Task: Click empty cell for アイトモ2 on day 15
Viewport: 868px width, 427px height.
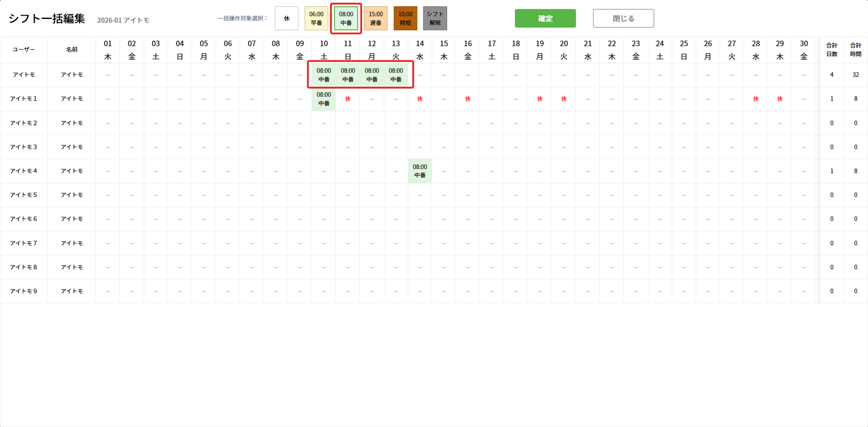Action: [444, 123]
